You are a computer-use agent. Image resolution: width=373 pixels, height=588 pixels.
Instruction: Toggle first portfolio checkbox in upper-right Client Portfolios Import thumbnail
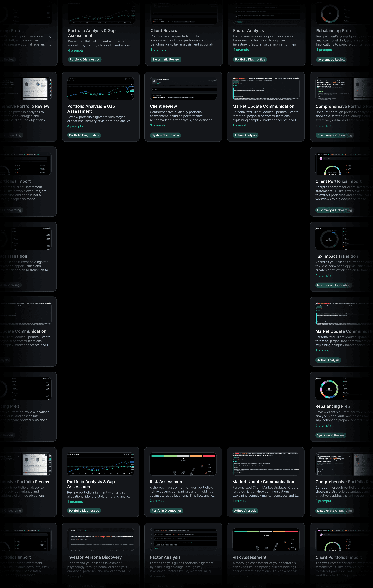(329, 155)
